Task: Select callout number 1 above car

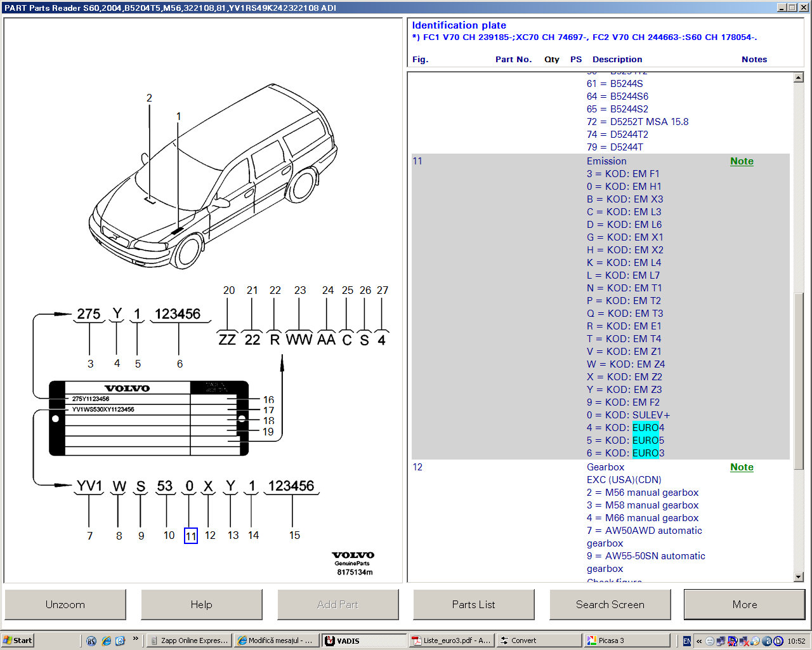Action: pyautogui.click(x=178, y=116)
